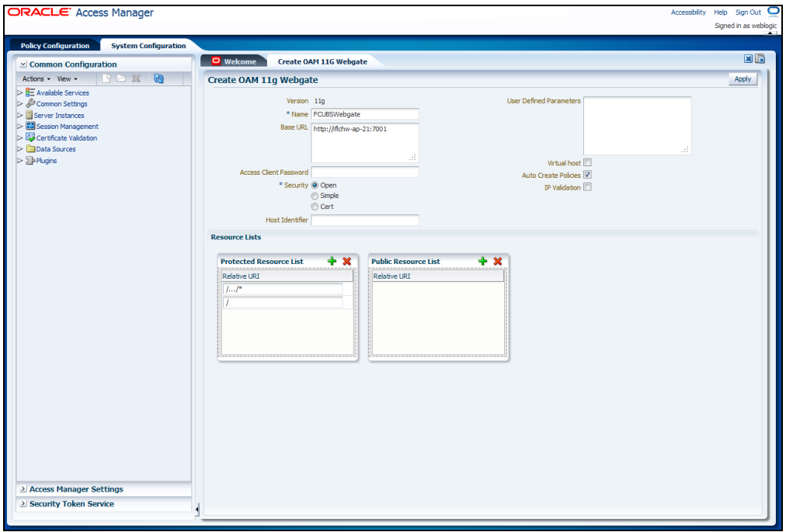The height and width of the screenshot is (532, 786).
Task: Select the System Configuration tab
Action: [148, 46]
